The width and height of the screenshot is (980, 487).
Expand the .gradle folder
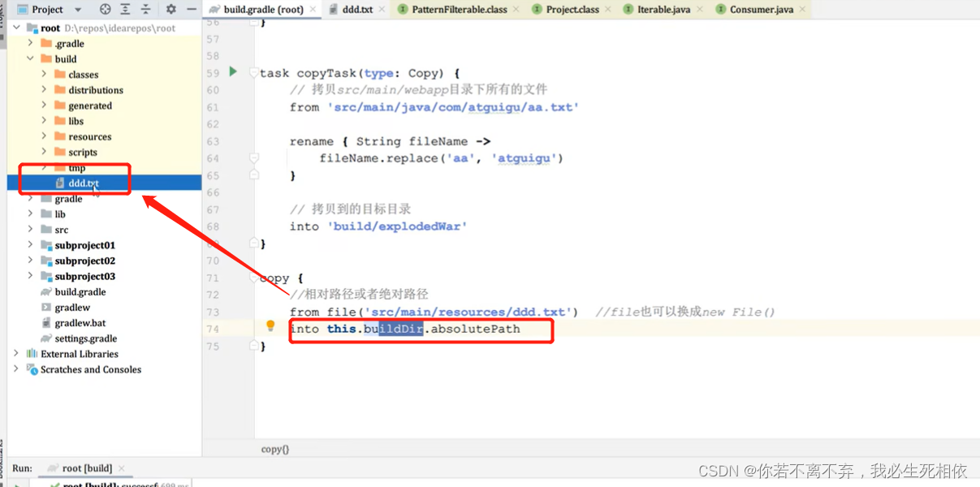pyautogui.click(x=31, y=43)
